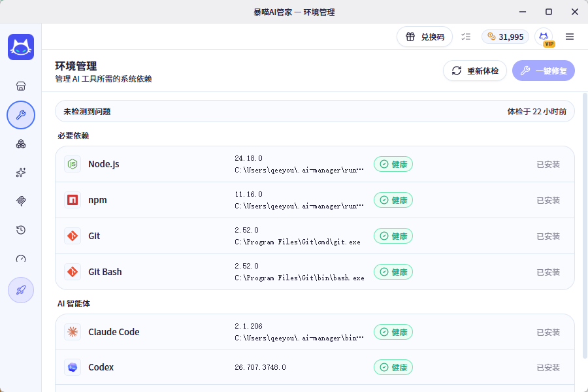The width and height of the screenshot is (588, 392).
Task: Click the 重新体检 recheck button
Action: point(475,71)
